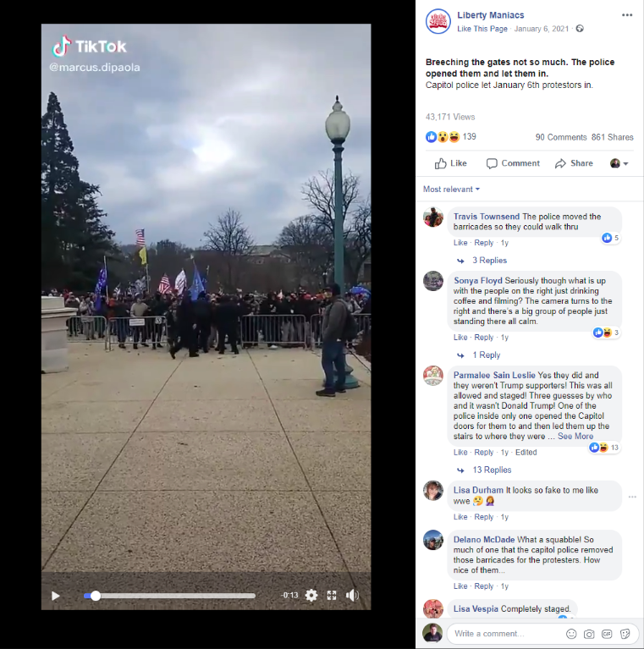Open post options three-dot menu

627,15
